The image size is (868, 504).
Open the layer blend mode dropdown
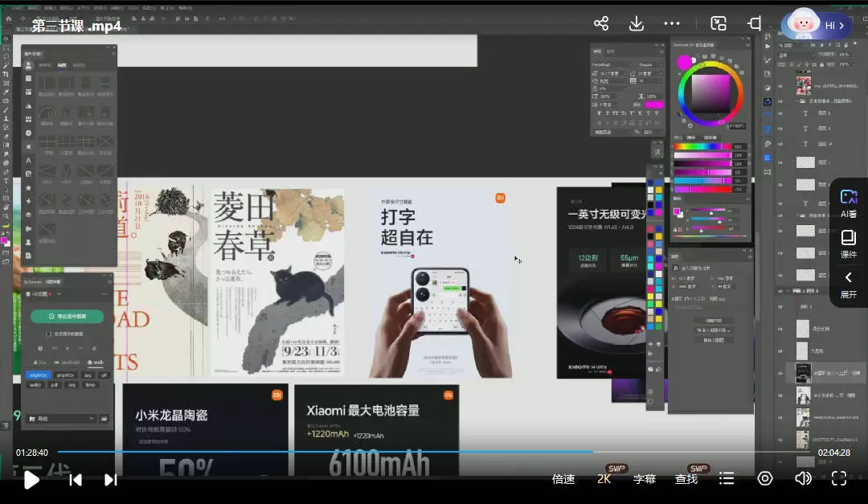(x=796, y=55)
